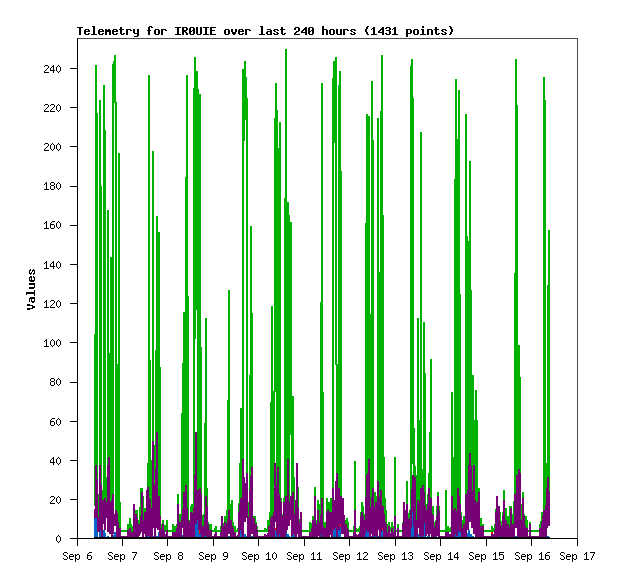
Task: Select the Sep 12 x-axis label
Action: pyautogui.click(x=350, y=556)
